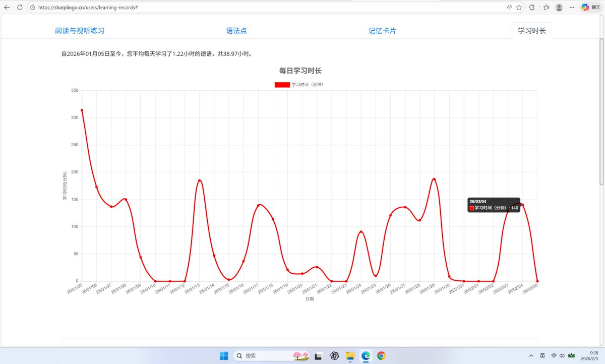Viewport: 605px width, 364px height.
Task: Click the 26/01/13 peak data point
Action: [x=200, y=180]
